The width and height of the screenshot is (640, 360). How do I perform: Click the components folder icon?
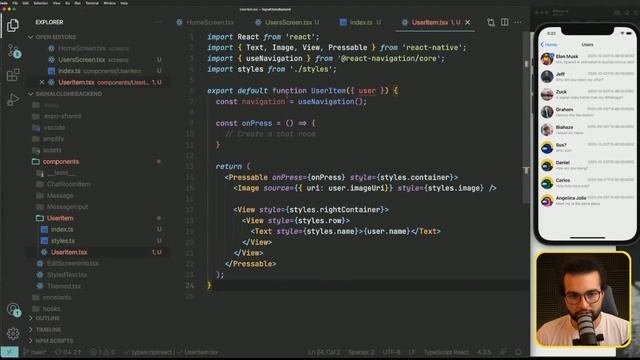pyautogui.click(x=36, y=162)
